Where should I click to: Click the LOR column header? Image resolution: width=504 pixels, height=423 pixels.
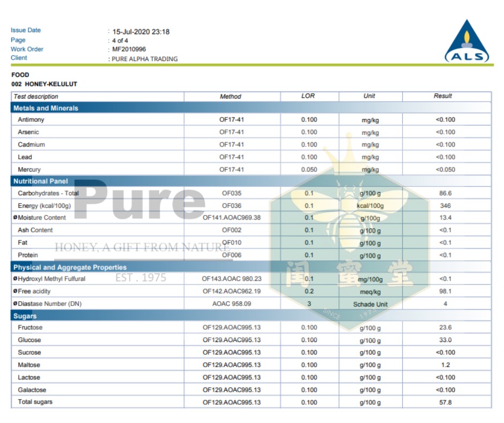coord(308,96)
